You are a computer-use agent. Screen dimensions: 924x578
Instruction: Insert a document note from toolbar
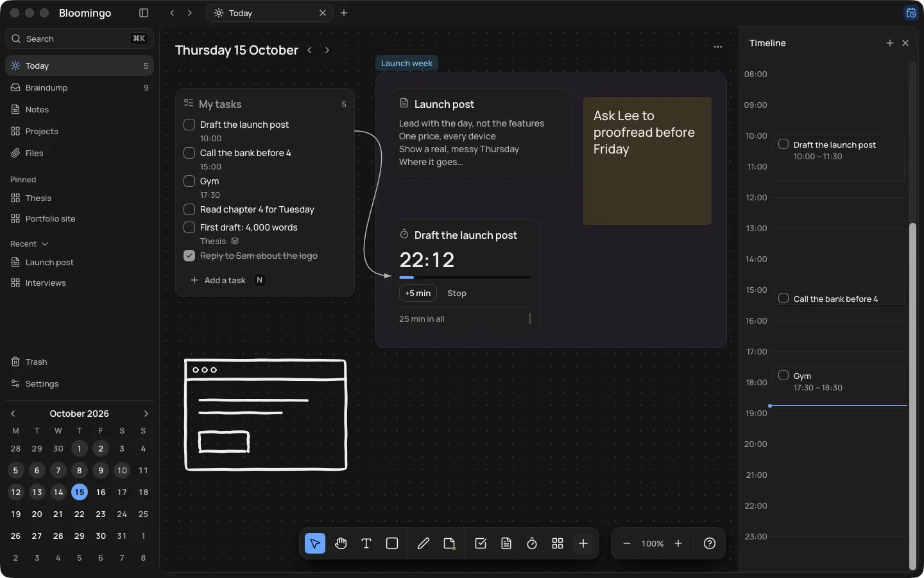pos(506,543)
